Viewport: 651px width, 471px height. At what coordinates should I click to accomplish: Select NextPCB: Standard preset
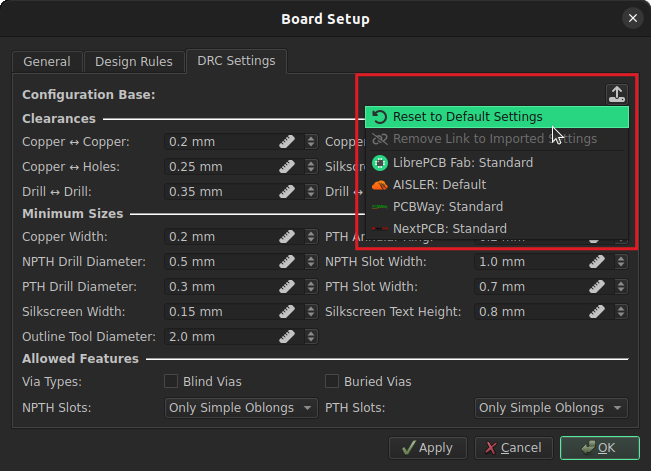[449, 228]
